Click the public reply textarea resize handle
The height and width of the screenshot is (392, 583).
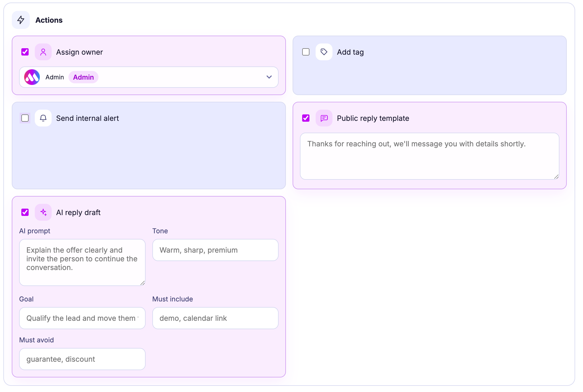pos(556,177)
